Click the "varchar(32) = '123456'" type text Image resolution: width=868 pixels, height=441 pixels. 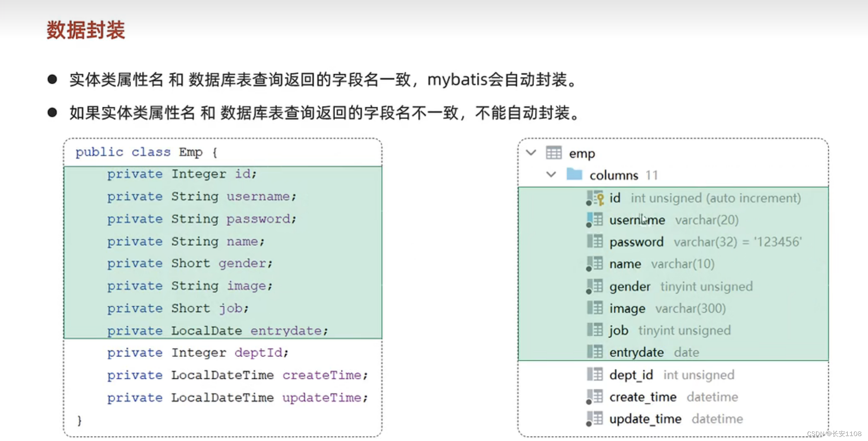[738, 242]
